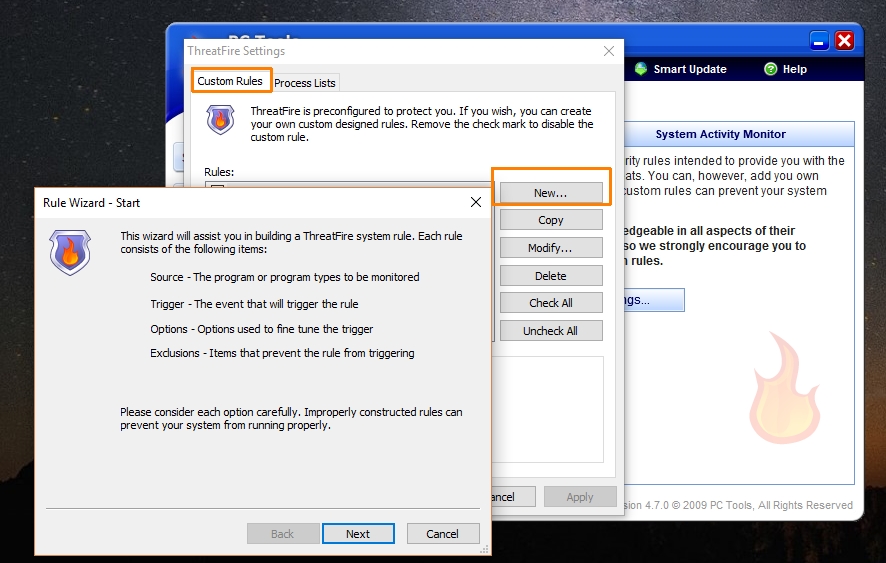The height and width of the screenshot is (563, 886).
Task: Click the Exclusions description line
Action: (282, 353)
